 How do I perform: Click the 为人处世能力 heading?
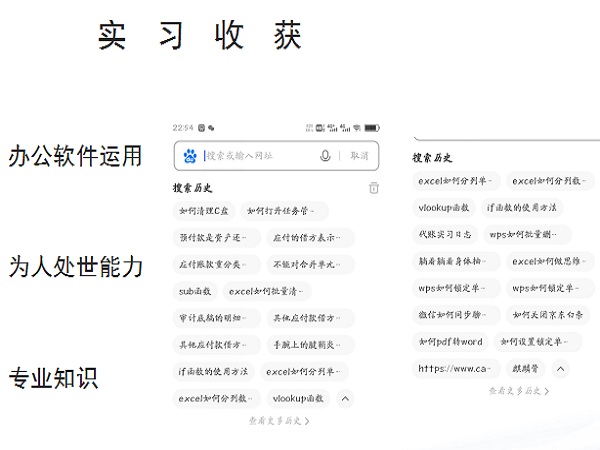point(75,267)
